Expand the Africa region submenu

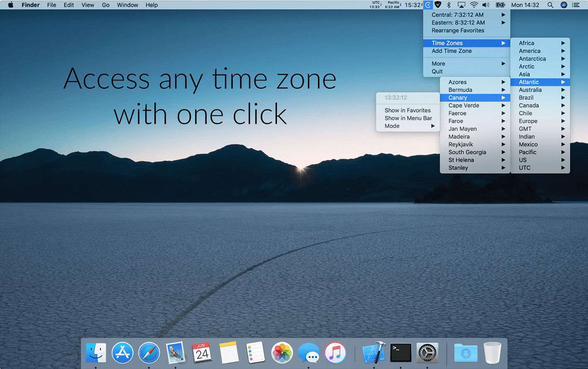pos(540,43)
